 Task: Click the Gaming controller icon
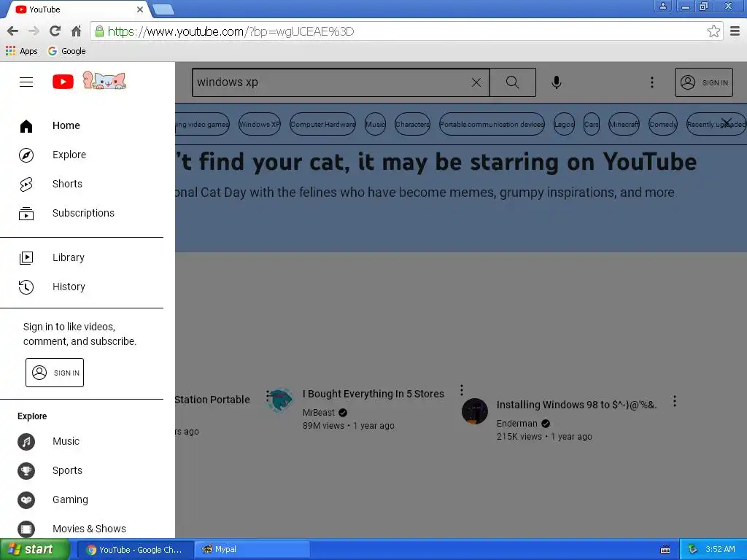coord(26,499)
